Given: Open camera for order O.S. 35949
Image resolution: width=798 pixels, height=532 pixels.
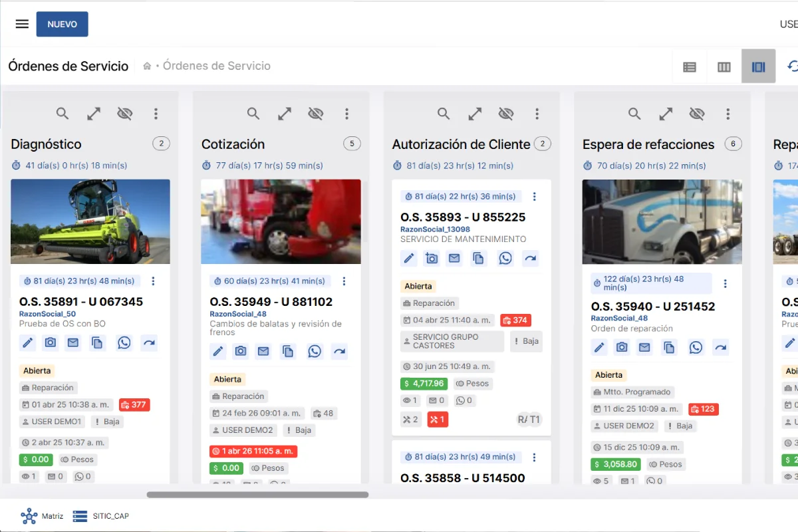Looking at the screenshot, I should (x=241, y=351).
